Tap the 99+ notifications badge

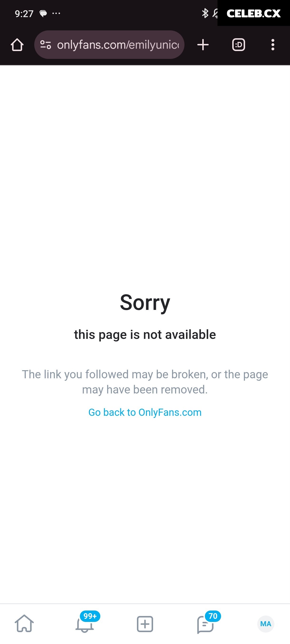90,616
